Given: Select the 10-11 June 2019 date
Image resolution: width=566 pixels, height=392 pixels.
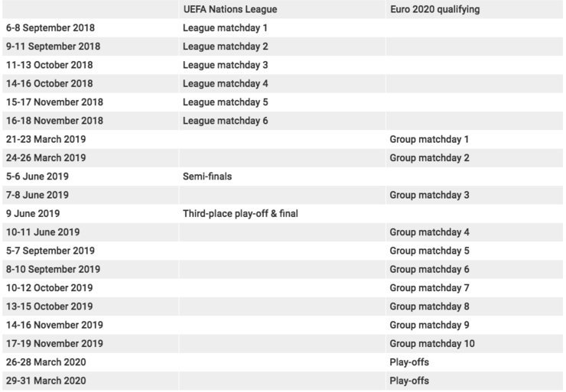Looking at the screenshot, I should tap(43, 232).
